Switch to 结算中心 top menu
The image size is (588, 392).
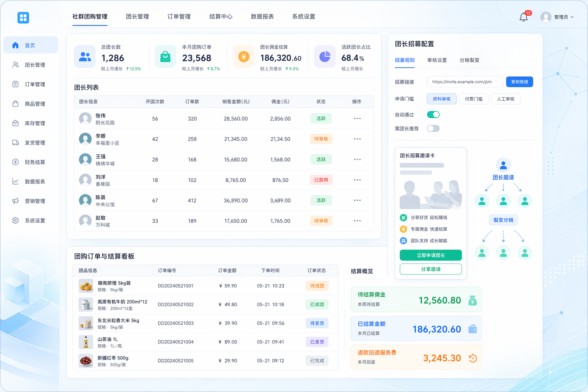220,17
